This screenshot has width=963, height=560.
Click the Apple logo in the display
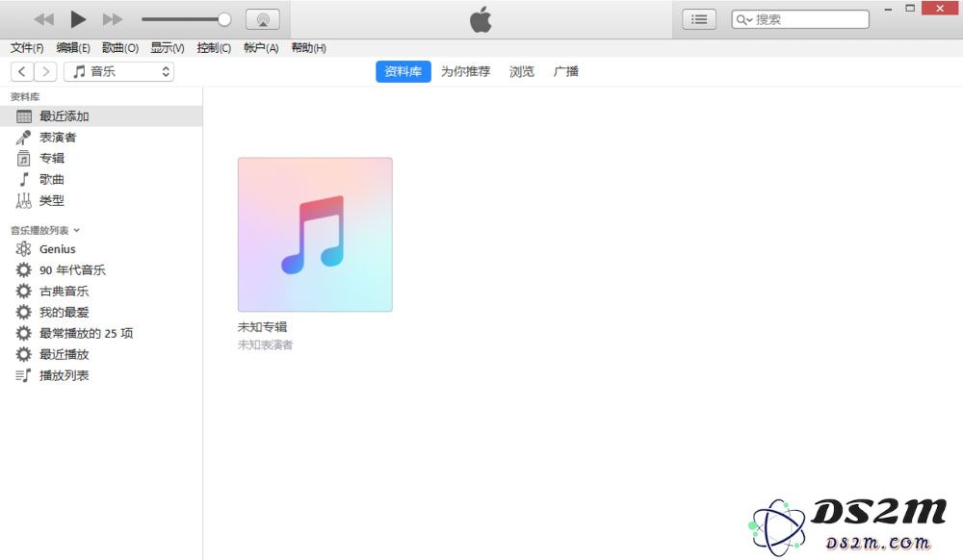click(481, 19)
